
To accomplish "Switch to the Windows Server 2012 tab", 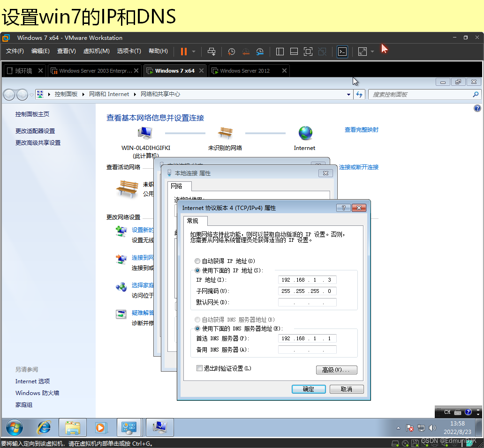I will tap(244, 71).
